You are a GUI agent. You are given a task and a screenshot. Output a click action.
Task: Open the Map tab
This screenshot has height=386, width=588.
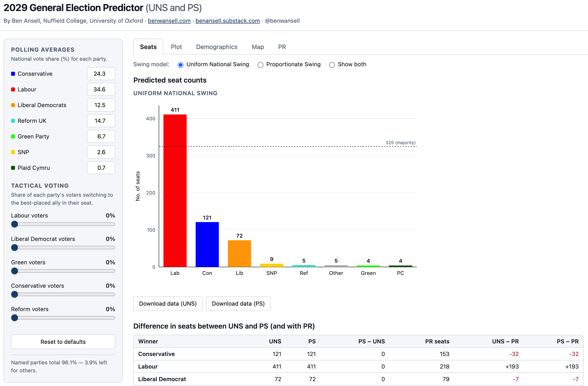[258, 47]
